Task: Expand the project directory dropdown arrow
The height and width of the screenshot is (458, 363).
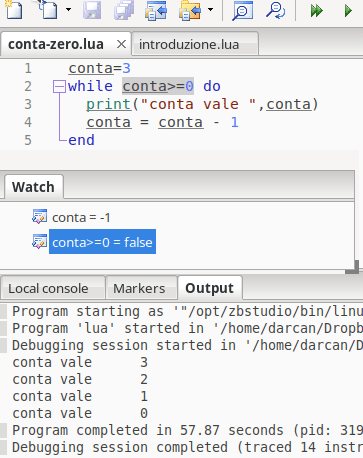Action: (210, 10)
